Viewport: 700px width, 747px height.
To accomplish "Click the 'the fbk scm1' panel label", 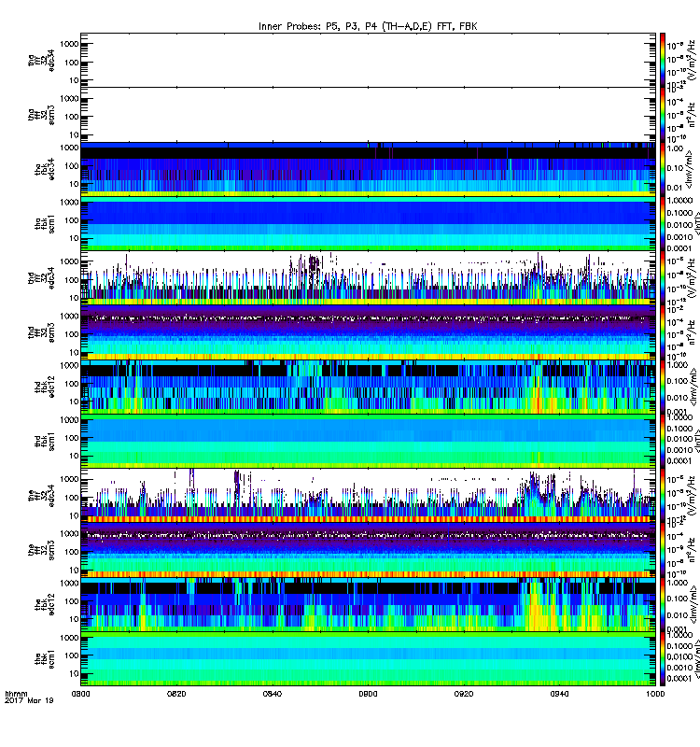I will (45, 660).
